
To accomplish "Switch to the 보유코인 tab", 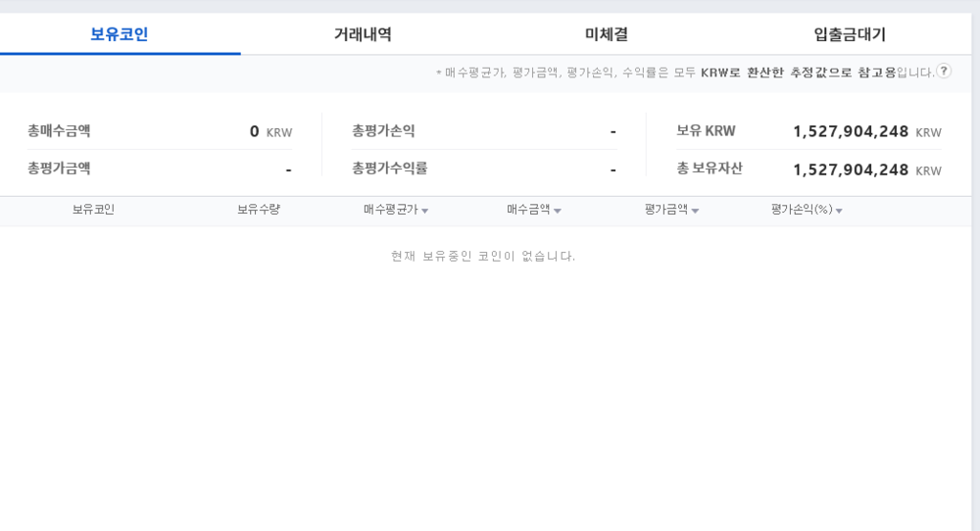I will [x=120, y=35].
